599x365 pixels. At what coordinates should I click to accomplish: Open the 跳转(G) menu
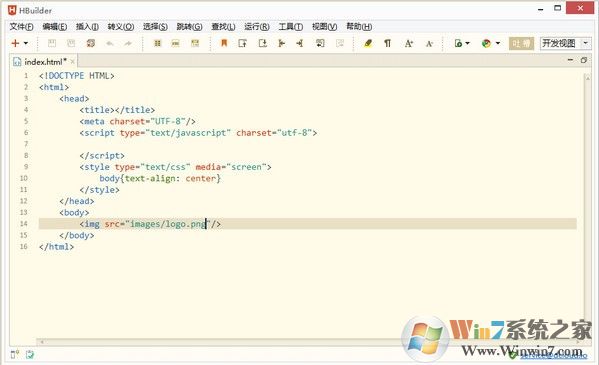click(x=189, y=26)
